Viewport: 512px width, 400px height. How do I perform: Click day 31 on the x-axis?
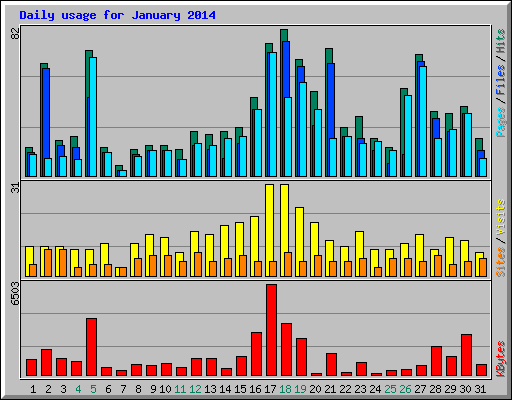pyautogui.click(x=480, y=389)
